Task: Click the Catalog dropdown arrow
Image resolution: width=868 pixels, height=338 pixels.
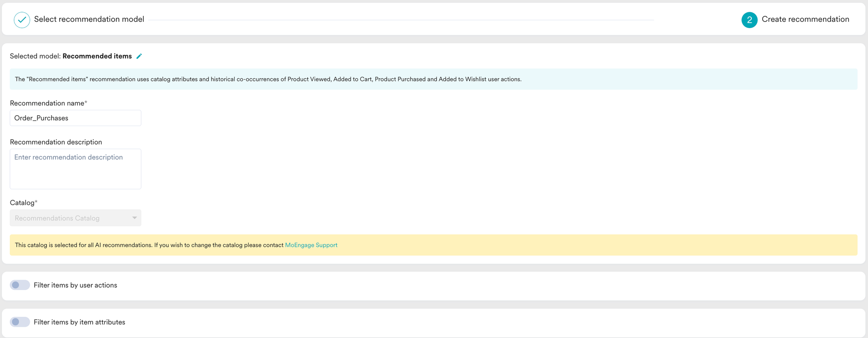Action: click(x=134, y=218)
